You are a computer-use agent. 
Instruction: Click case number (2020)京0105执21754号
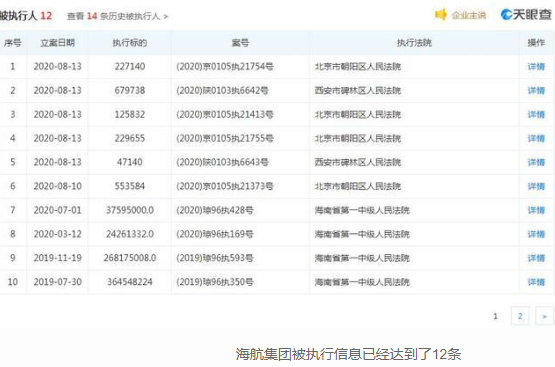click(x=225, y=67)
